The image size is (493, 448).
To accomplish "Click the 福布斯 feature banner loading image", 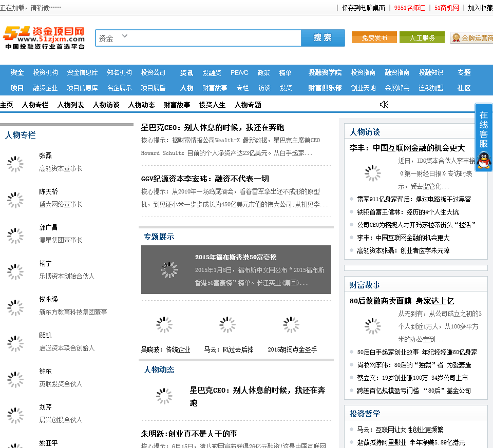I will click(169, 269).
